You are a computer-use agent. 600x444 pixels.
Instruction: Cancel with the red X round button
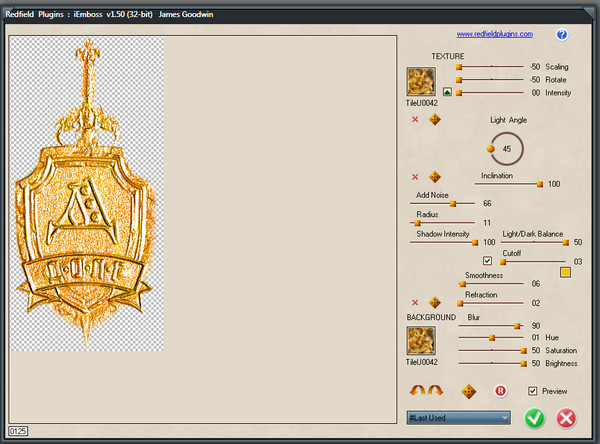click(566, 418)
